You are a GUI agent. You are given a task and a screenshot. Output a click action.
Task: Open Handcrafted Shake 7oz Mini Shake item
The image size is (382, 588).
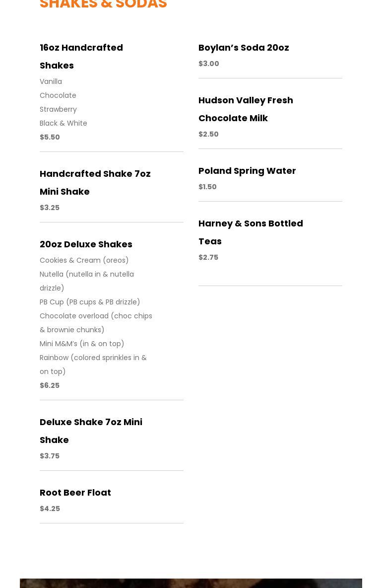click(95, 183)
